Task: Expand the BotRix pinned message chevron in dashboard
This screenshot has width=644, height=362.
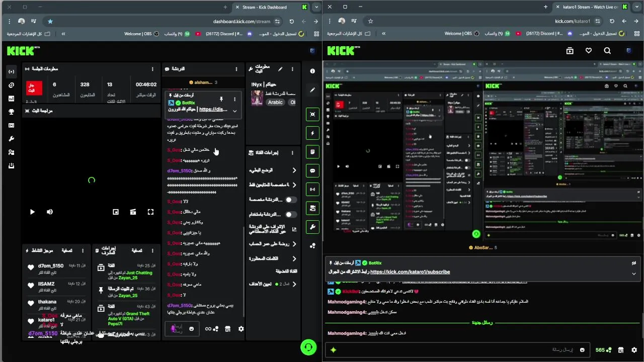Action: tap(234, 111)
